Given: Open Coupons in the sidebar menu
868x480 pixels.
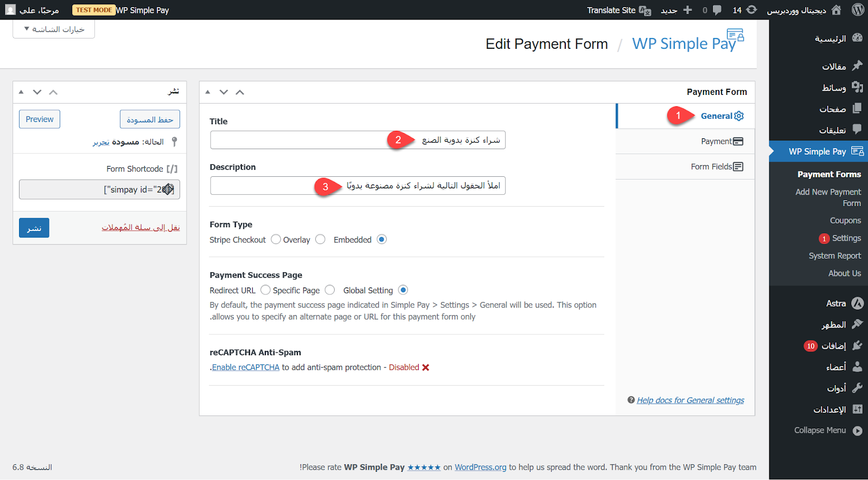Looking at the screenshot, I should click(845, 221).
